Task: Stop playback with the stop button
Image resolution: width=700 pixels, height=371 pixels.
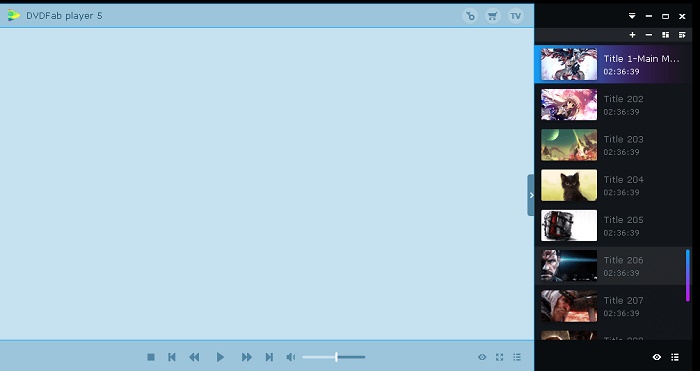Action: point(151,357)
